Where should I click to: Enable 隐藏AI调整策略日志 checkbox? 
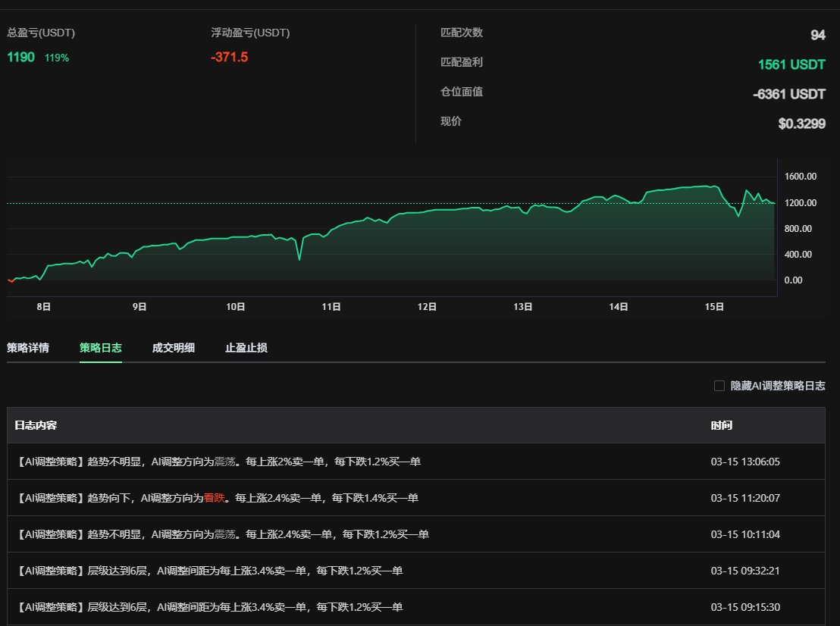(719, 385)
